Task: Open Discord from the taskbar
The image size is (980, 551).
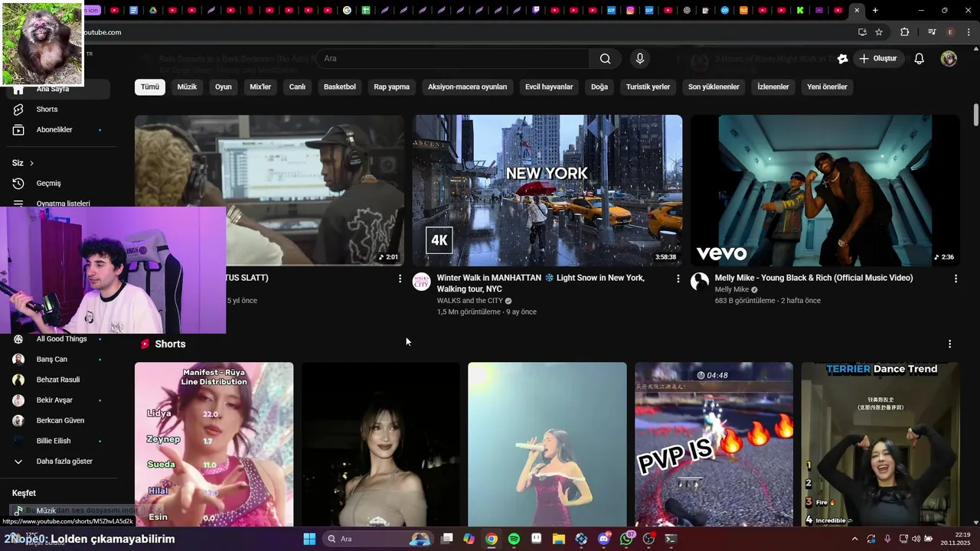Action: click(x=604, y=539)
